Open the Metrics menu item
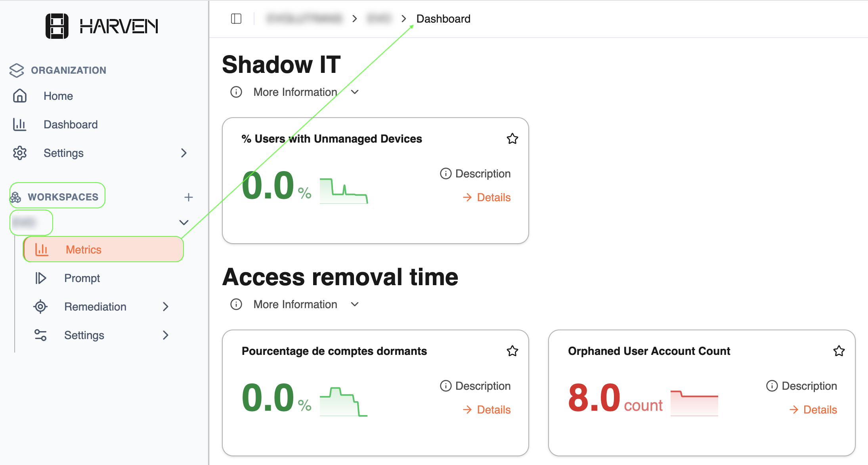 (x=103, y=250)
